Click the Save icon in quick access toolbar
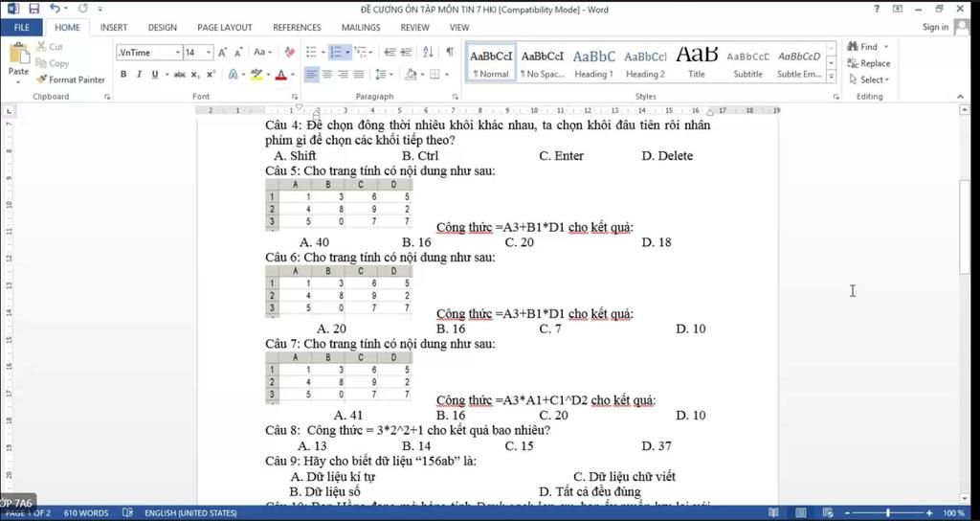The width and height of the screenshot is (980, 521). [x=33, y=9]
